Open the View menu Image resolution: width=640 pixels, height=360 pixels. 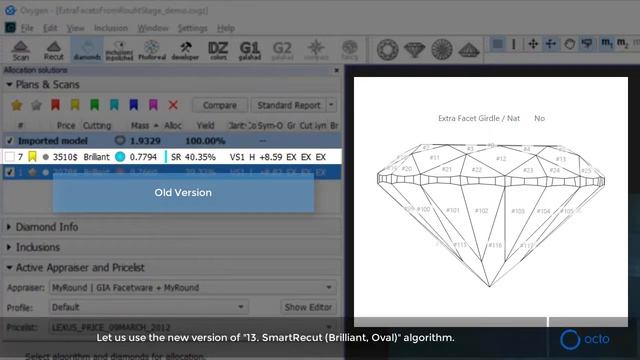coord(75,28)
